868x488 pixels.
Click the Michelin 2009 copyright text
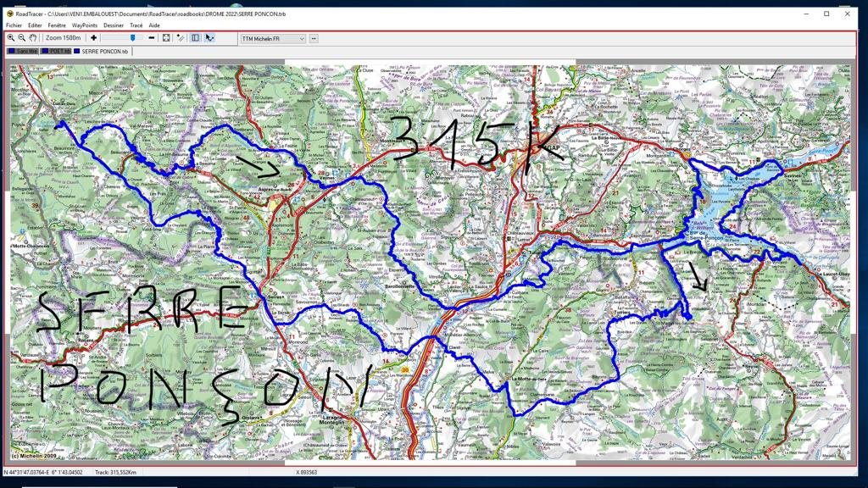(x=33, y=456)
